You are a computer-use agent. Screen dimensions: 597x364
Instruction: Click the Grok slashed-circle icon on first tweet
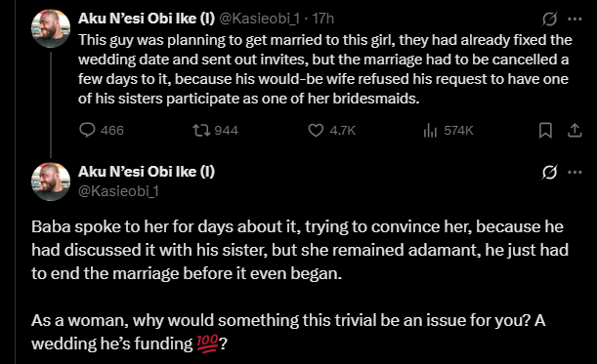[549, 19]
